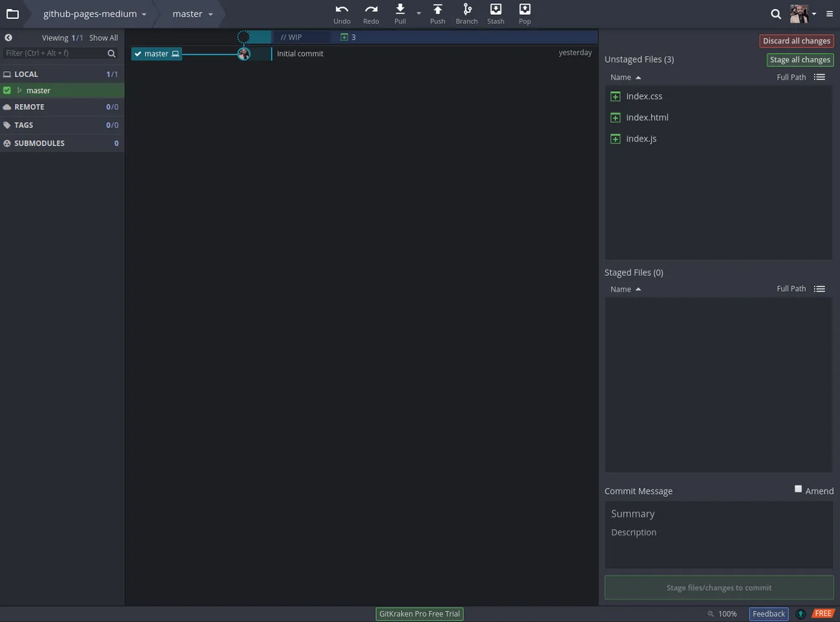Click the commit Summary input field
Screen dimensions: 840x622
point(719,514)
